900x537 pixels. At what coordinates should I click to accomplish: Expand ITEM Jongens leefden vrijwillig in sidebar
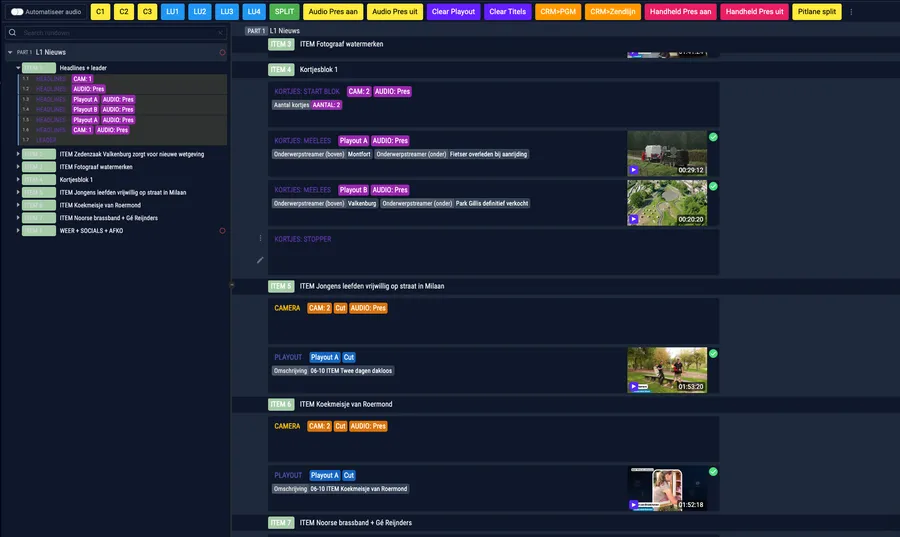click(x=18, y=192)
